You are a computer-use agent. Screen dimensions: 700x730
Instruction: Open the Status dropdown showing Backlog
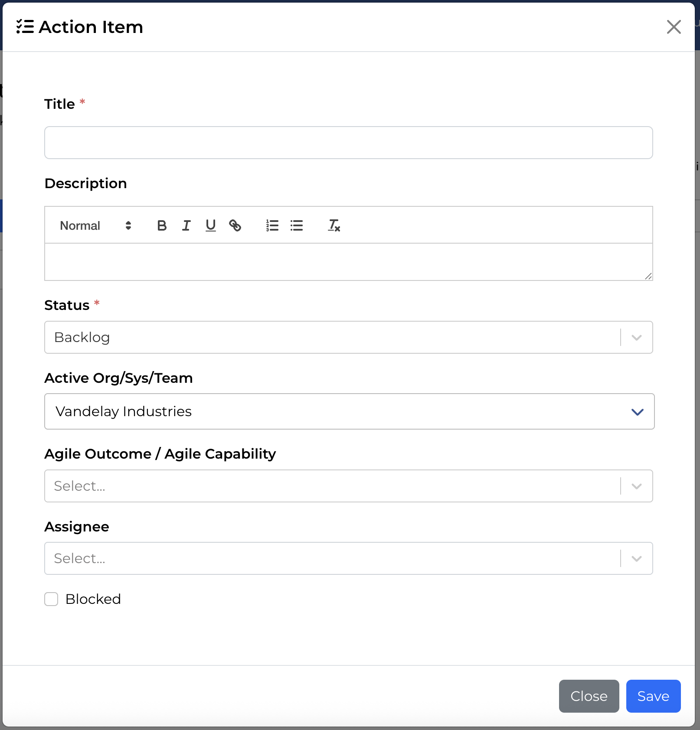point(348,337)
